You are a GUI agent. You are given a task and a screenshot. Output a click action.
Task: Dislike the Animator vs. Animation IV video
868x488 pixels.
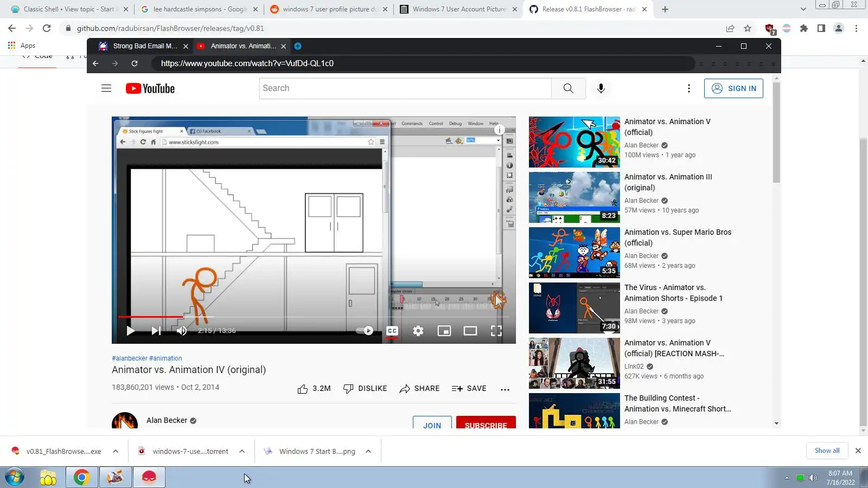pos(365,389)
